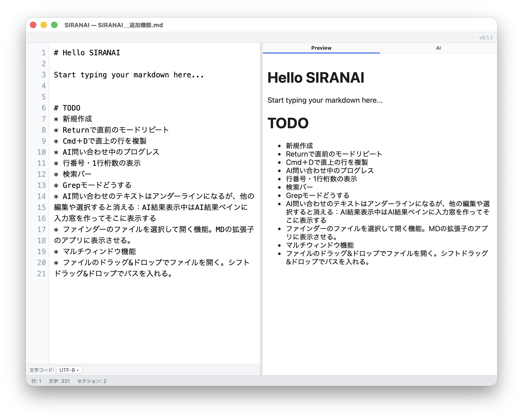
Task: Click preview bullet 'Cmd+Dで直上の行を複製'
Action: click(x=327, y=162)
